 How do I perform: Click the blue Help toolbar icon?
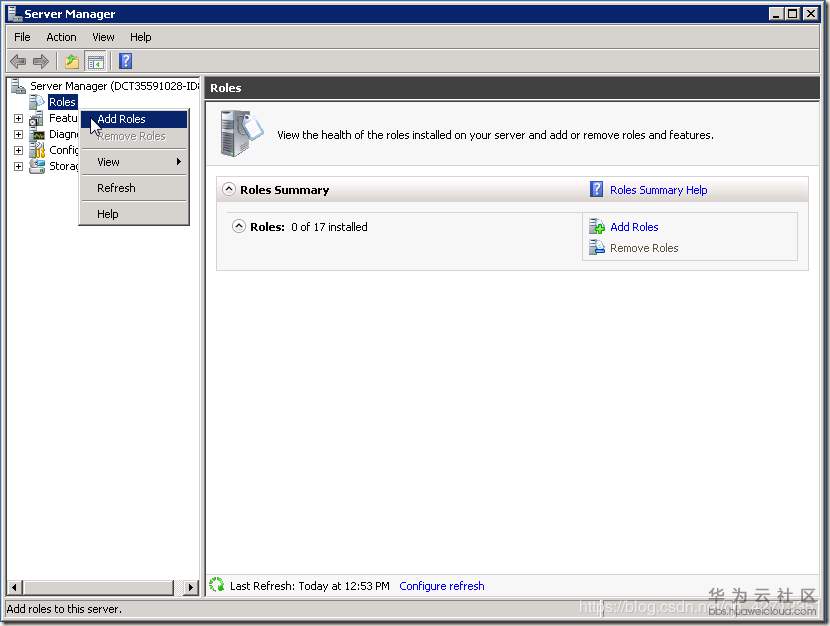(x=125, y=61)
